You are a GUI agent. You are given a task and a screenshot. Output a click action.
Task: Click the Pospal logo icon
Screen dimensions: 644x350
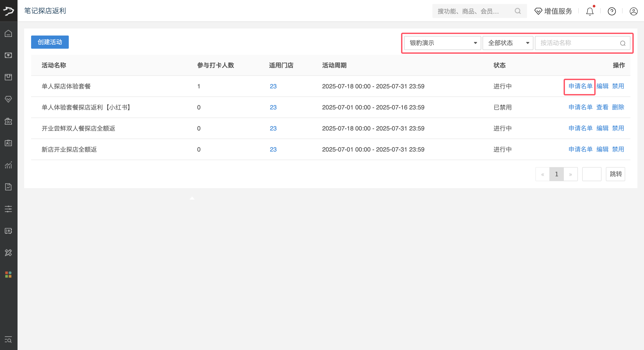point(9,11)
